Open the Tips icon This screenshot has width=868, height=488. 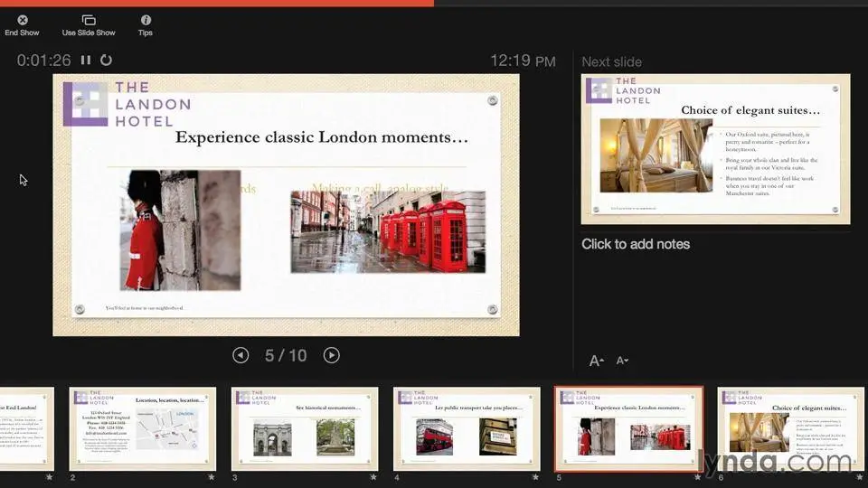click(146, 20)
